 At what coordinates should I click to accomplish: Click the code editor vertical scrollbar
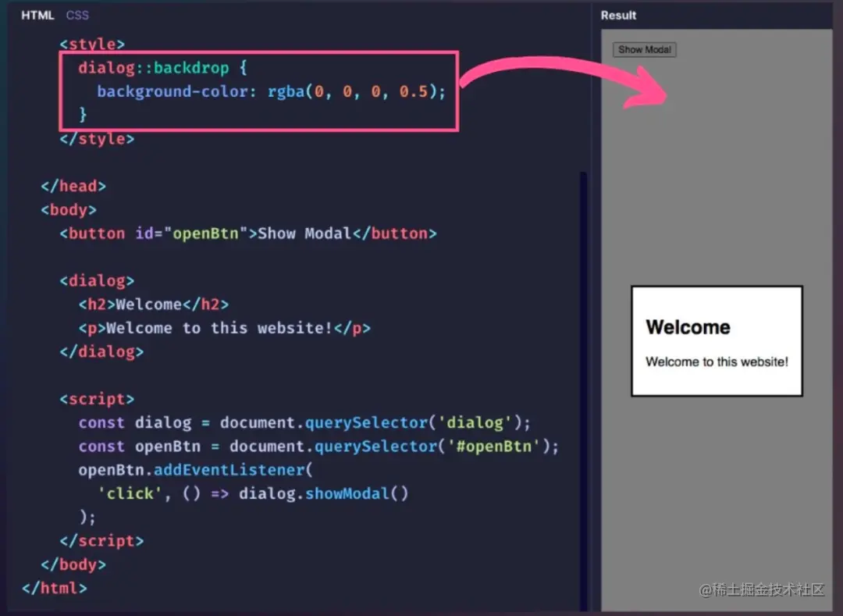coord(583,391)
